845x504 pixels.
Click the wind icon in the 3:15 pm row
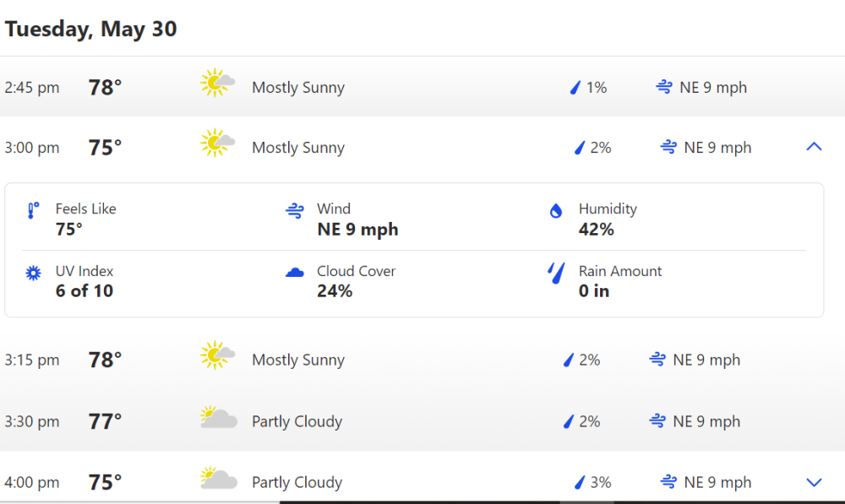[x=657, y=360]
